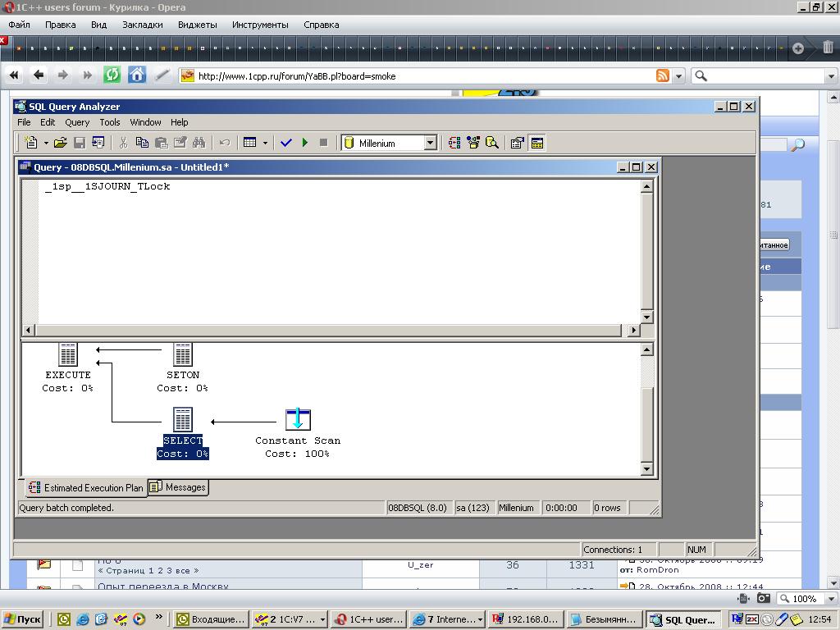
Task: Open the Object Search toolbar icon
Action: click(492, 143)
